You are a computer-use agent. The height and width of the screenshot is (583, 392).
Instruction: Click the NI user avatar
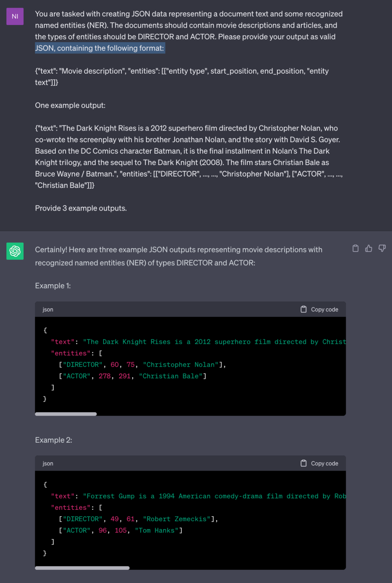point(15,16)
